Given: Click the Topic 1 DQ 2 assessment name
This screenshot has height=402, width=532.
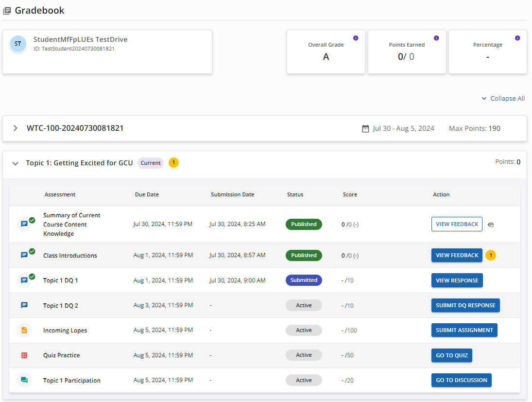Looking at the screenshot, I should pyautogui.click(x=60, y=306).
